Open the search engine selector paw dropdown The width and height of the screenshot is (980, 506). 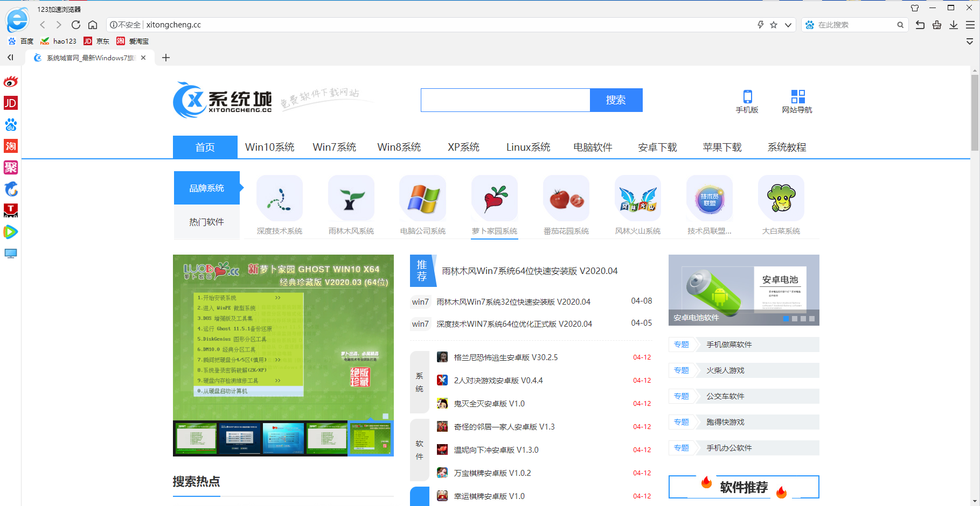coord(810,25)
